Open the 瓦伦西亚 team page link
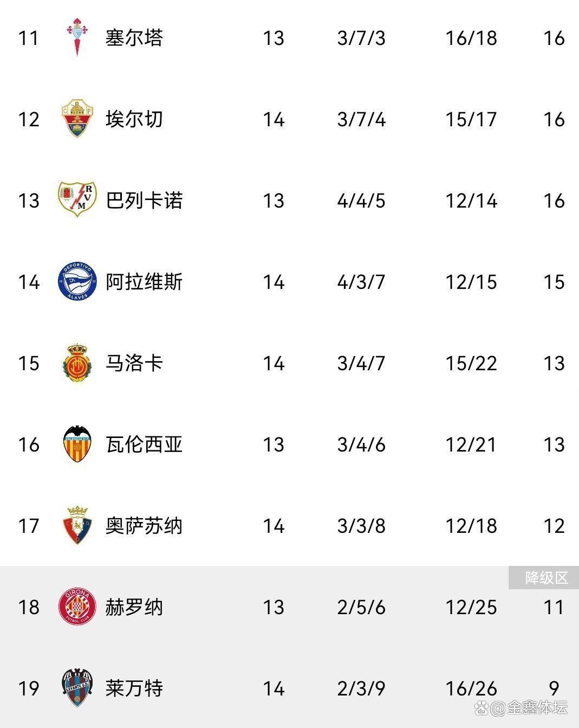 (x=144, y=444)
